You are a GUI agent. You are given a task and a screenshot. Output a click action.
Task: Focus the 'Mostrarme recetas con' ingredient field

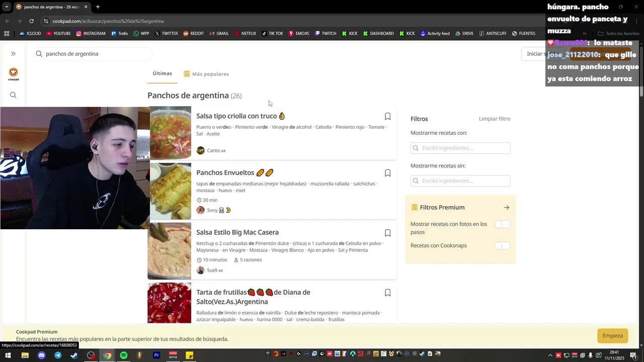(460, 148)
